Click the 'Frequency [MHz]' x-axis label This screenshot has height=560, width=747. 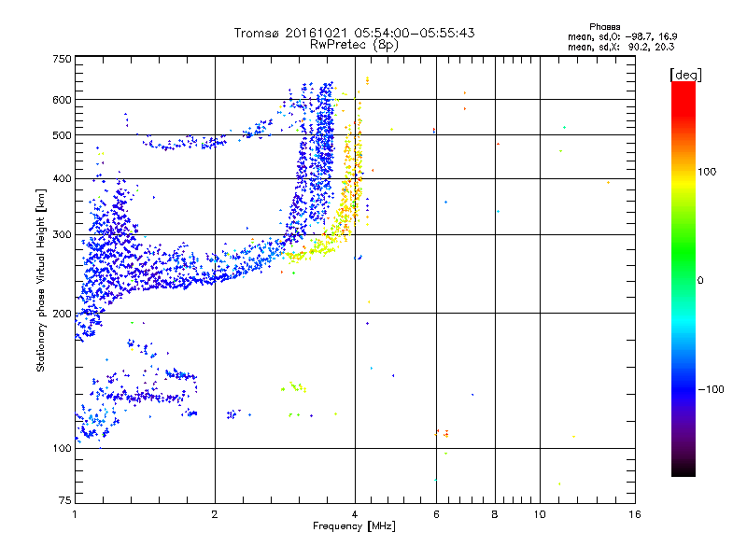(354, 526)
